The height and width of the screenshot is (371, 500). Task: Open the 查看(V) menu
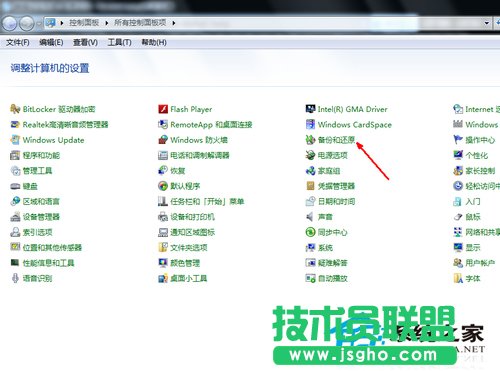pos(85,42)
